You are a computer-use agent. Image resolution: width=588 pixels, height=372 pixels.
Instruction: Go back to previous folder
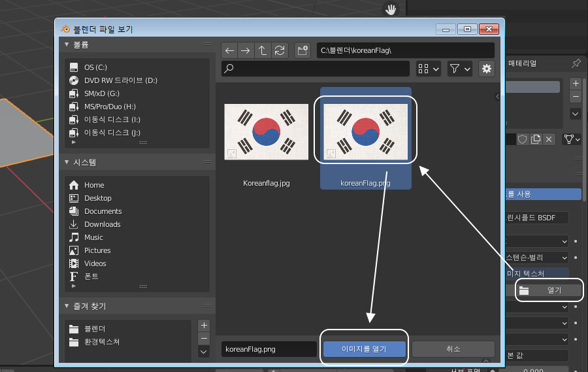[x=229, y=50]
